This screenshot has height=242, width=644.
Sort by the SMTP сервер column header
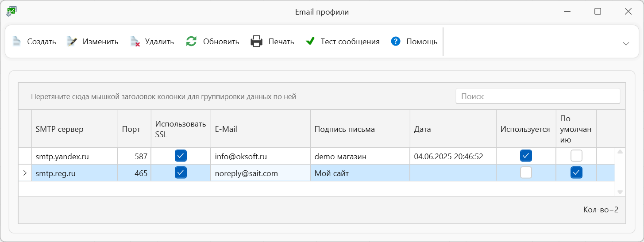[x=75, y=129]
